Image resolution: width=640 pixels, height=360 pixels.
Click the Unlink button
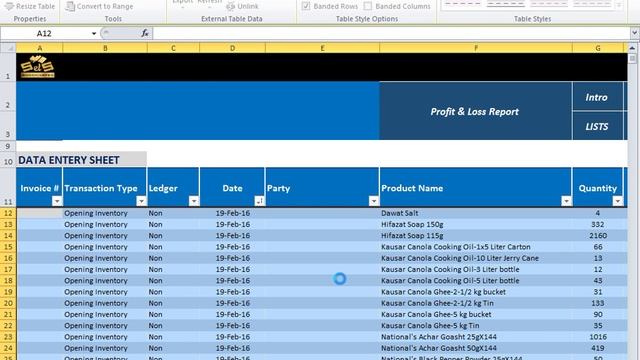(242, 6)
